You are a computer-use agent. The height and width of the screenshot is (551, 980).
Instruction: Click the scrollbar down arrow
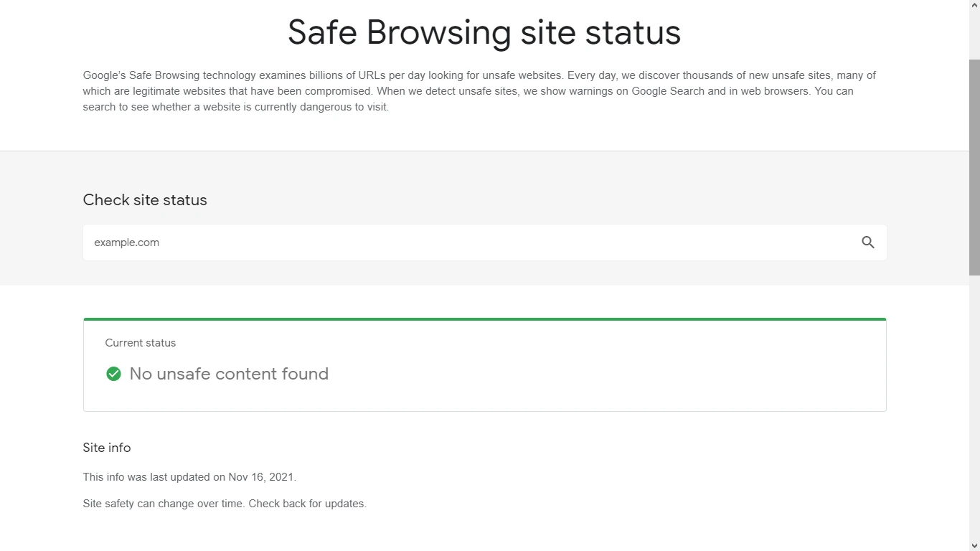(974, 545)
